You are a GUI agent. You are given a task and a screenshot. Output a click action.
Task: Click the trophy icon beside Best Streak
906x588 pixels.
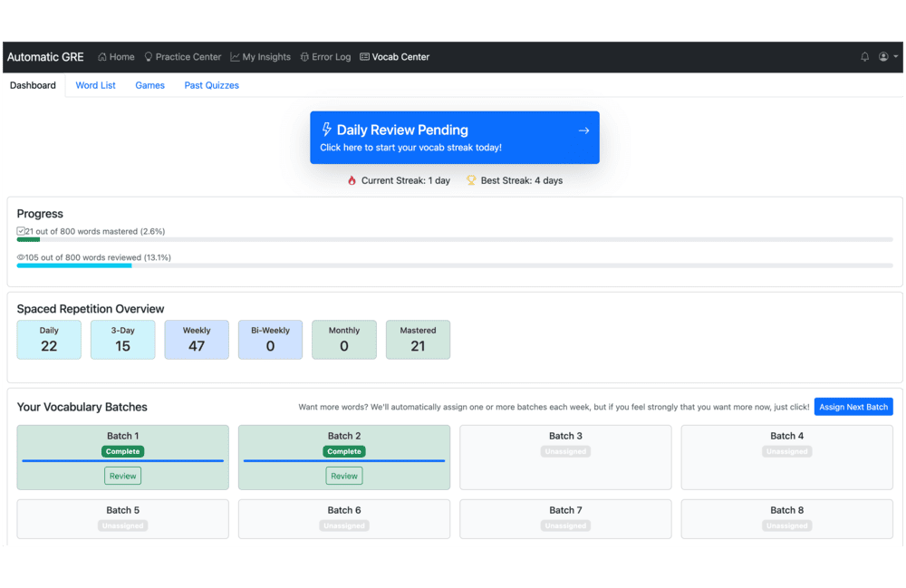[x=471, y=180]
